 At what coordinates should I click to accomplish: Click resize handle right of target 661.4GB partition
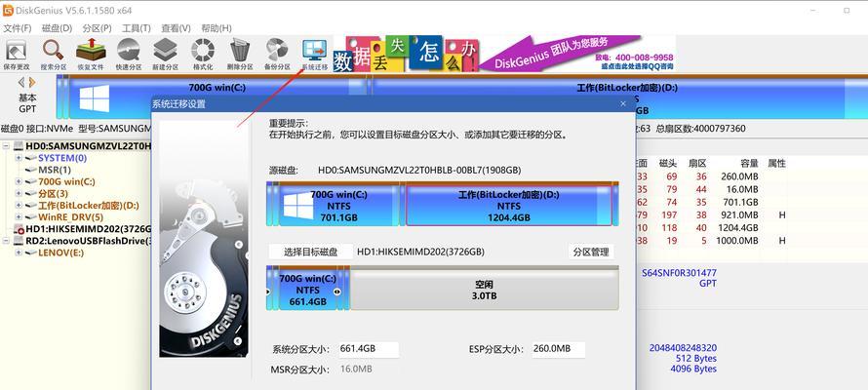pos(337,292)
